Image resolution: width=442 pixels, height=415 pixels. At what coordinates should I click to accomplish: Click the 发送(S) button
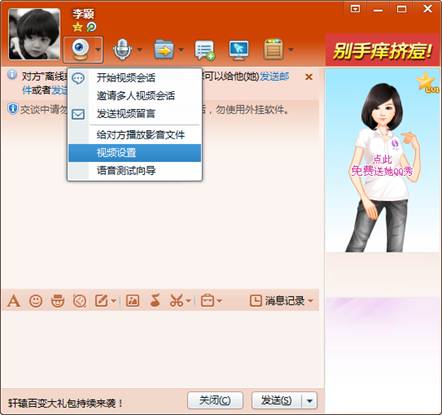pyautogui.click(x=276, y=400)
